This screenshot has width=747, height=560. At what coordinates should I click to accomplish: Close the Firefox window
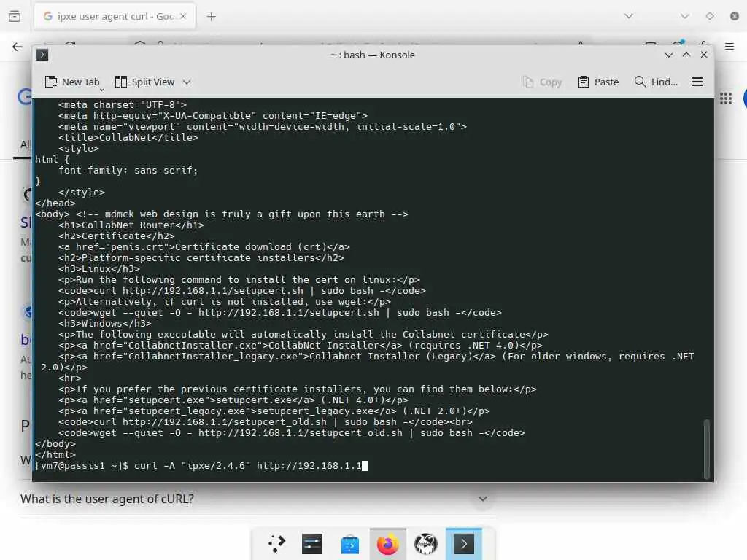(x=735, y=16)
